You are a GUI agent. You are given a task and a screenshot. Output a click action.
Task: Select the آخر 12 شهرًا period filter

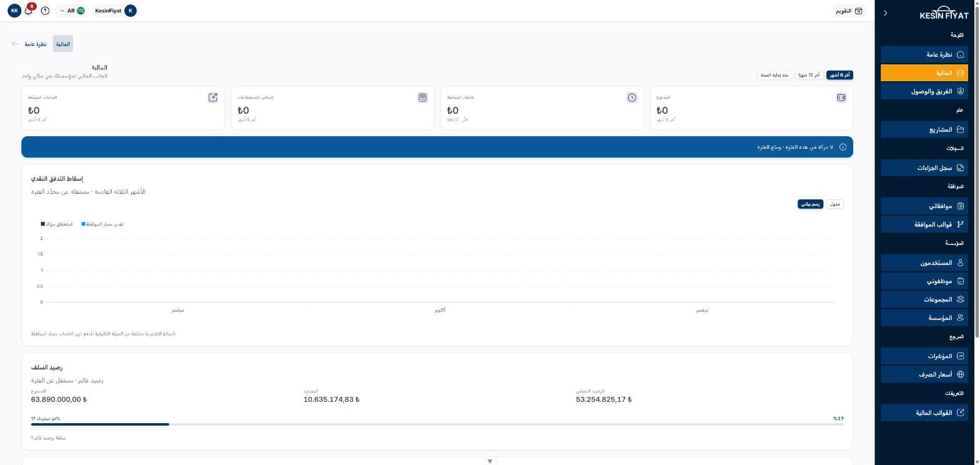click(x=809, y=75)
